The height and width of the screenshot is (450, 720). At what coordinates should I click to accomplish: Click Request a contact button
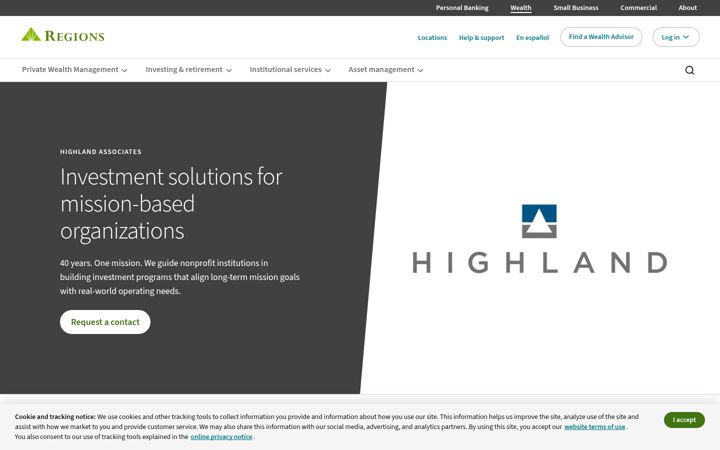105,322
